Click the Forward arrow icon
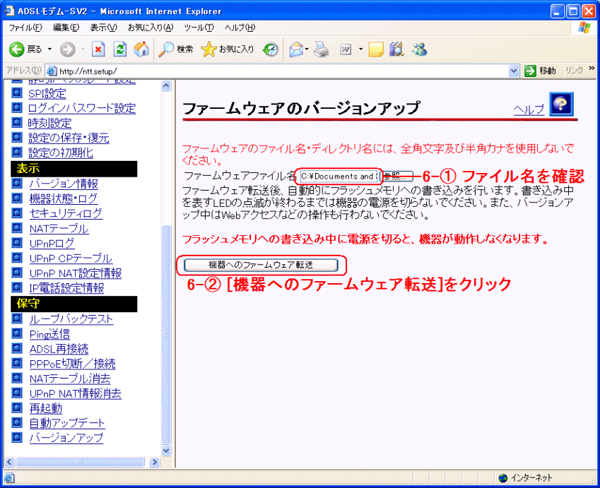The image size is (600, 488). [68, 49]
